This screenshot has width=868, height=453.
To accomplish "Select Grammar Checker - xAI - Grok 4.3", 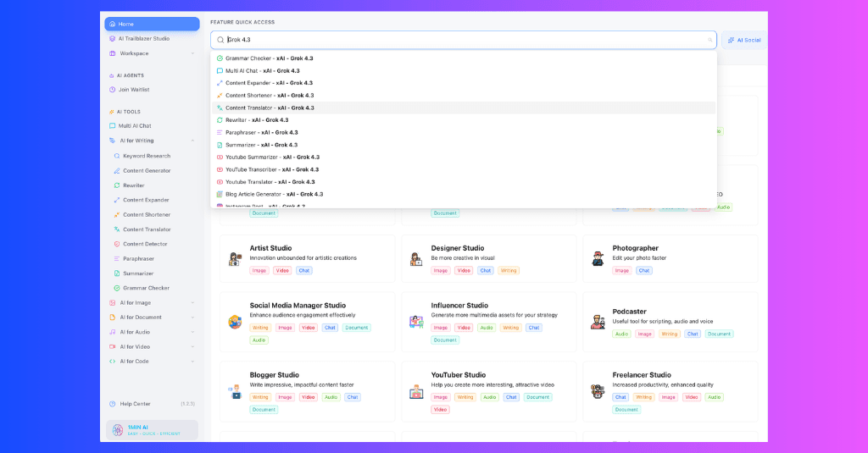I will [x=464, y=58].
